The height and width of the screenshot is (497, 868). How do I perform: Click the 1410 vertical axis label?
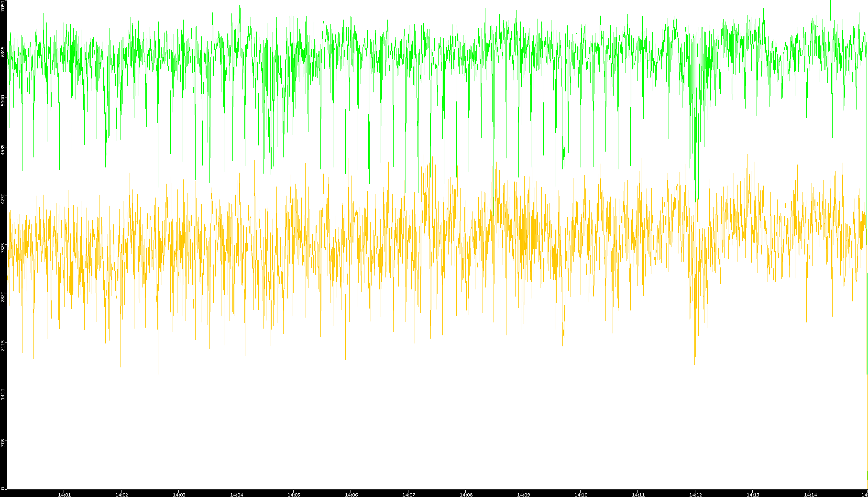(3, 395)
